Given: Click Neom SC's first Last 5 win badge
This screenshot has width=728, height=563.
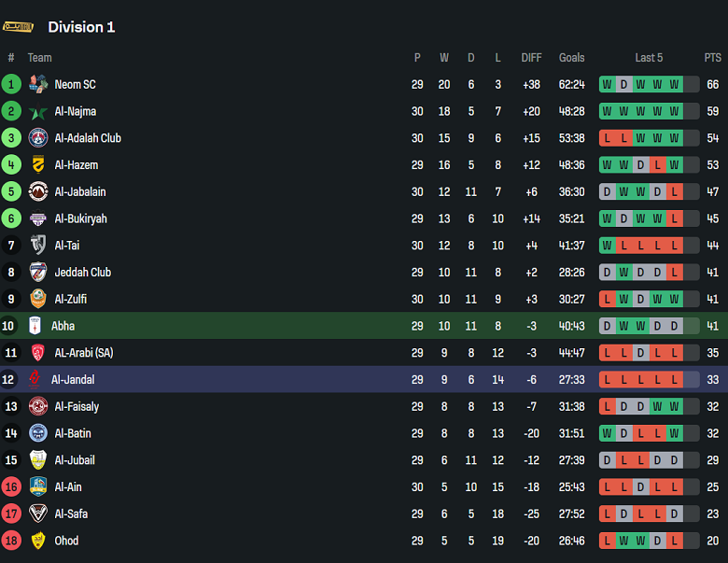Looking at the screenshot, I should [608, 85].
